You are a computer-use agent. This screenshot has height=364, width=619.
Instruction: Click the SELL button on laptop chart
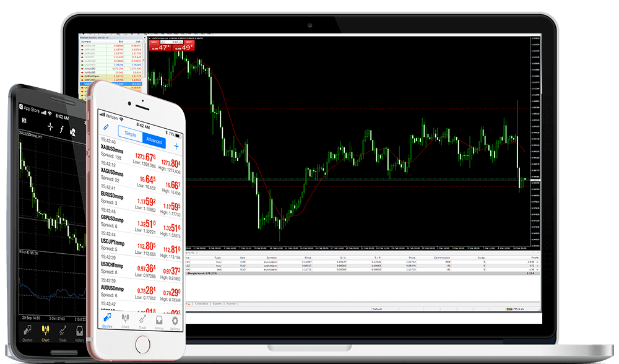154,42
